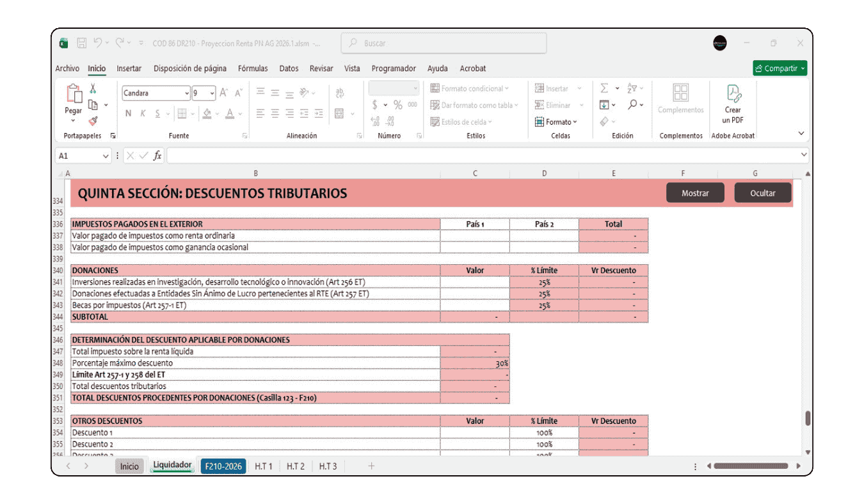This screenshot has height=504, width=864.
Task: Switch to the F210-2026 sheet tab
Action: [223, 466]
